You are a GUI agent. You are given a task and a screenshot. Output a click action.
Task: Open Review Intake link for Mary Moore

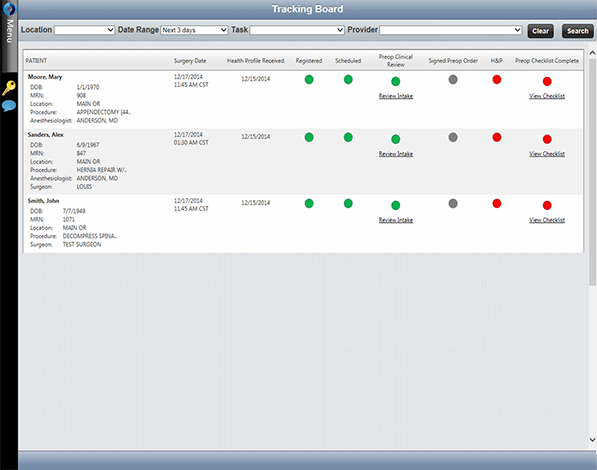click(396, 96)
